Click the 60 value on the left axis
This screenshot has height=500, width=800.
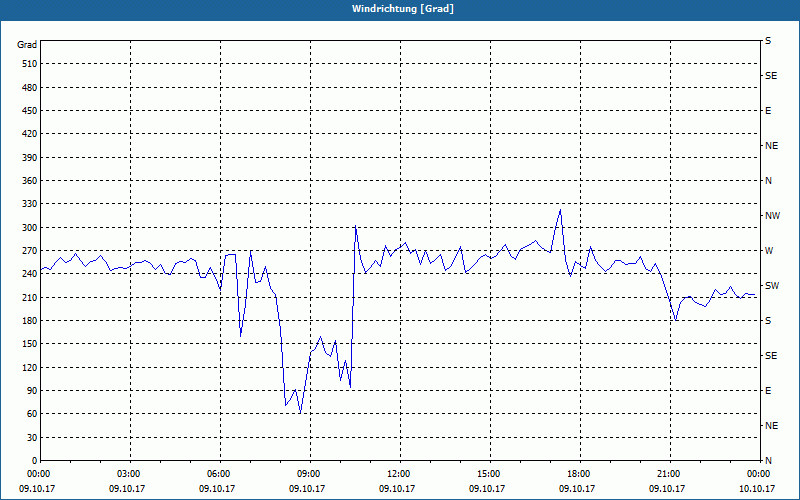[32, 414]
